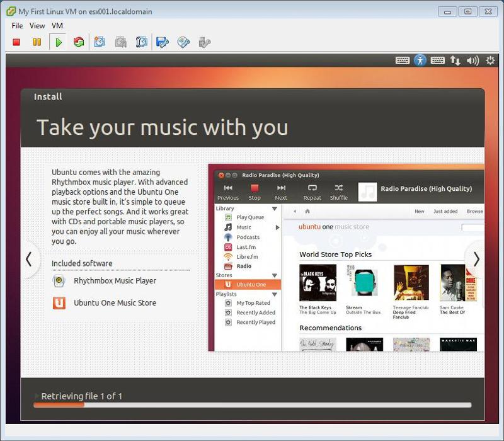Minimize the VM console window
Image resolution: width=504 pixels, height=441 pixels.
click(x=447, y=11)
